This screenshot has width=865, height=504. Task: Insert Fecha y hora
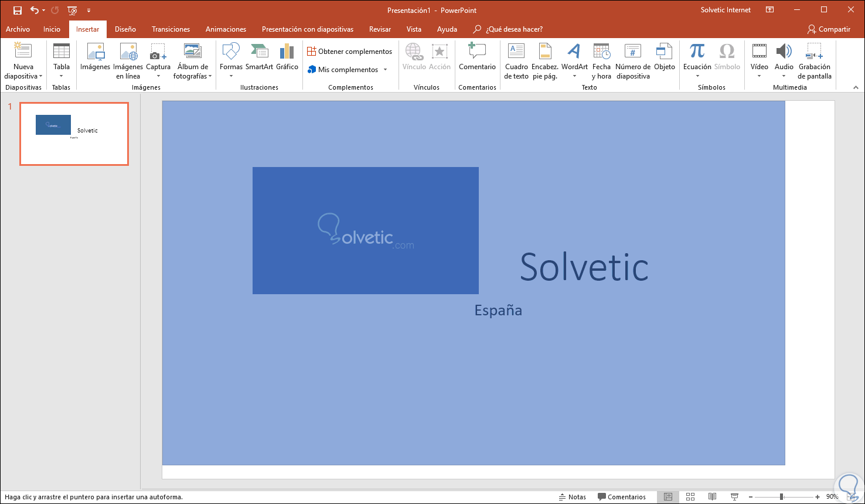click(601, 61)
